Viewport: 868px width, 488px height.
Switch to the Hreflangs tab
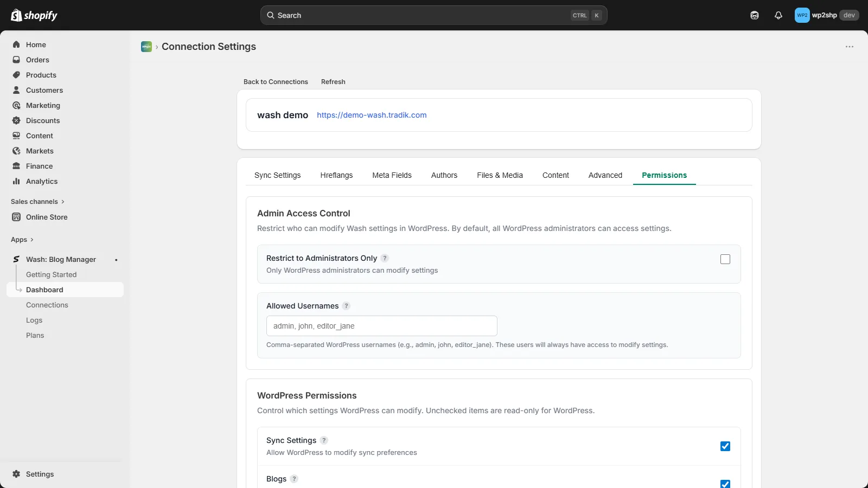[x=336, y=175]
